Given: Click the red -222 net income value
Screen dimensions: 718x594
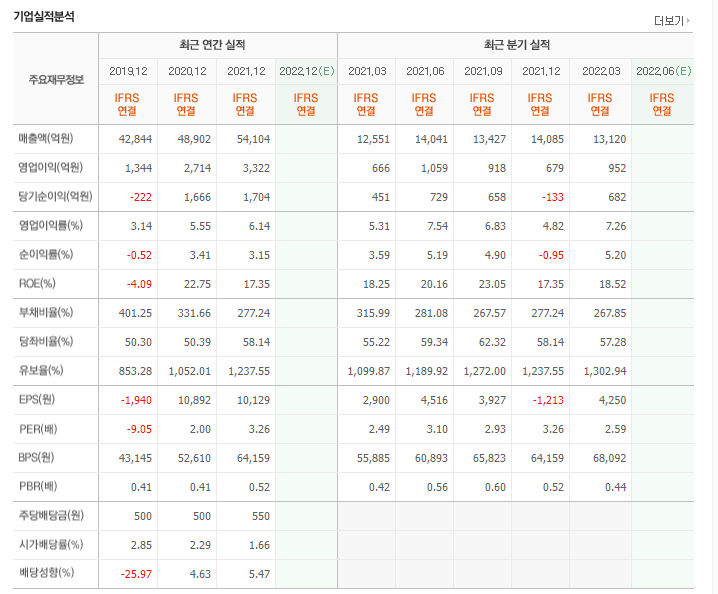Looking at the screenshot, I should 141,197.
